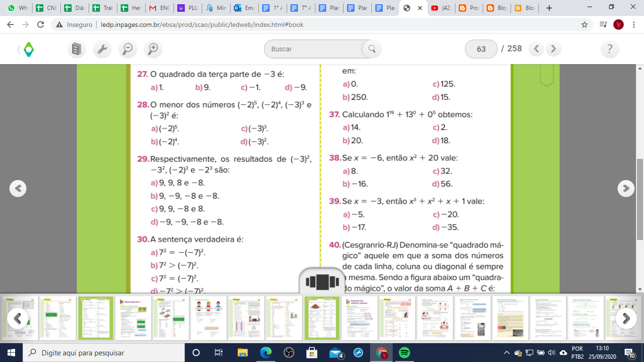
Task: Open Spotify from the taskbar
Action: click(x=404, y=353)
